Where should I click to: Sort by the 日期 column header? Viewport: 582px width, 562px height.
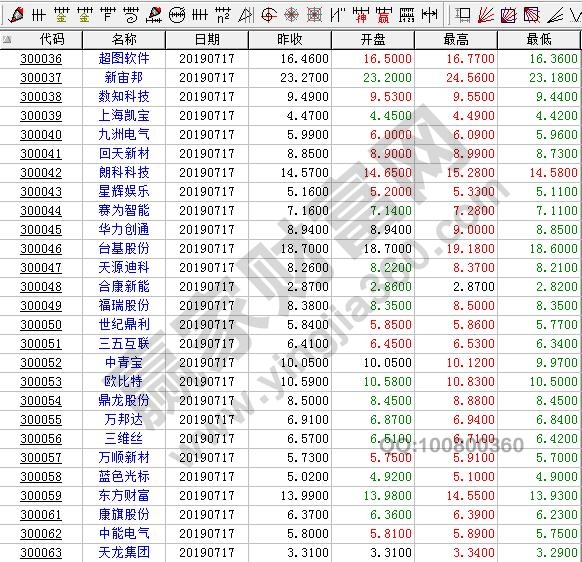click(x=207, y=39)
